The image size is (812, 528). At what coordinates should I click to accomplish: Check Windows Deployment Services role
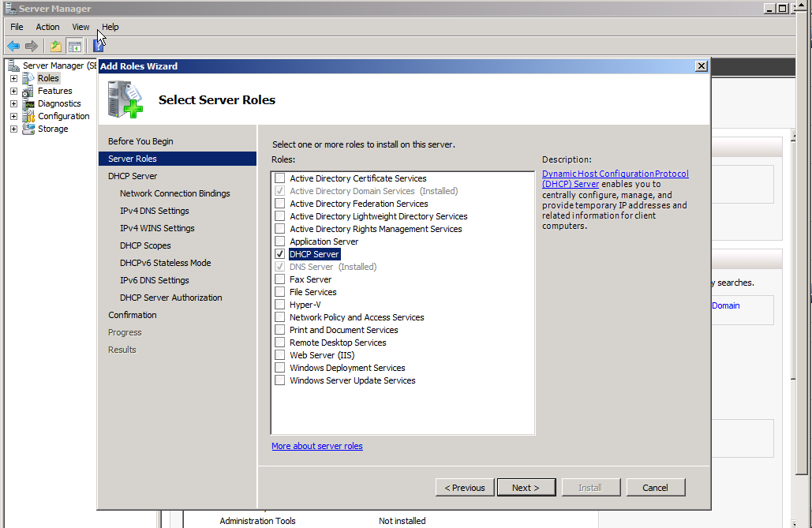[279, 368]
